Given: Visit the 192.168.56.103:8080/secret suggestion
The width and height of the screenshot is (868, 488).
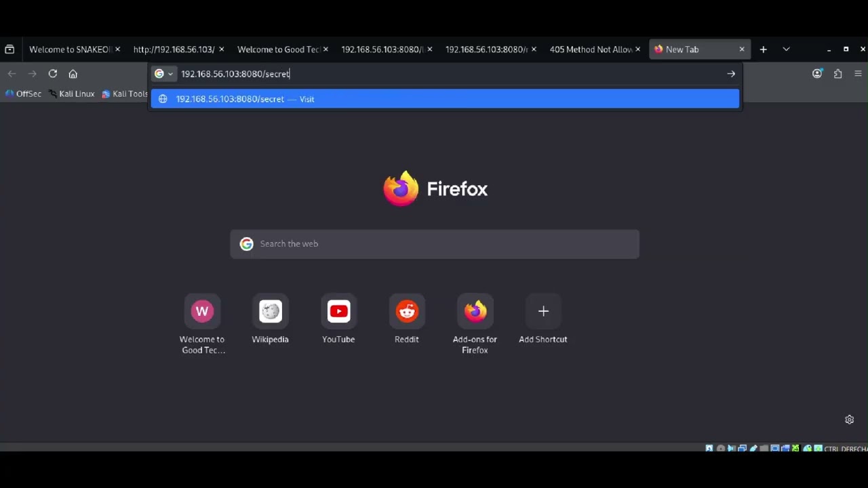Looking at the screenshot, I should tap(445, 99).
